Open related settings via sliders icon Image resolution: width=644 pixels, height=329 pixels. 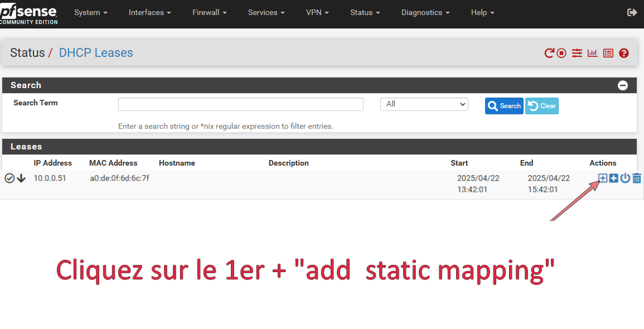tap(577, 53)
